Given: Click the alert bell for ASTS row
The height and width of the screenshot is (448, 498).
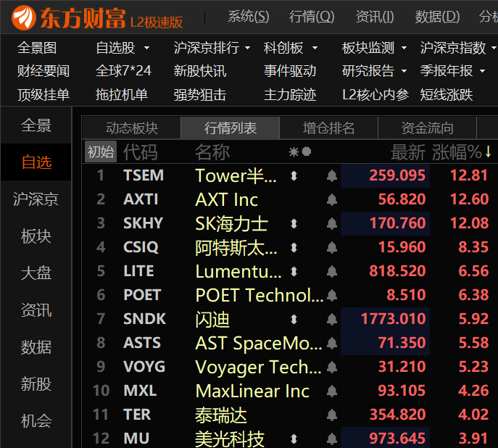Looking at the screenshot, I should coord(332,343).
